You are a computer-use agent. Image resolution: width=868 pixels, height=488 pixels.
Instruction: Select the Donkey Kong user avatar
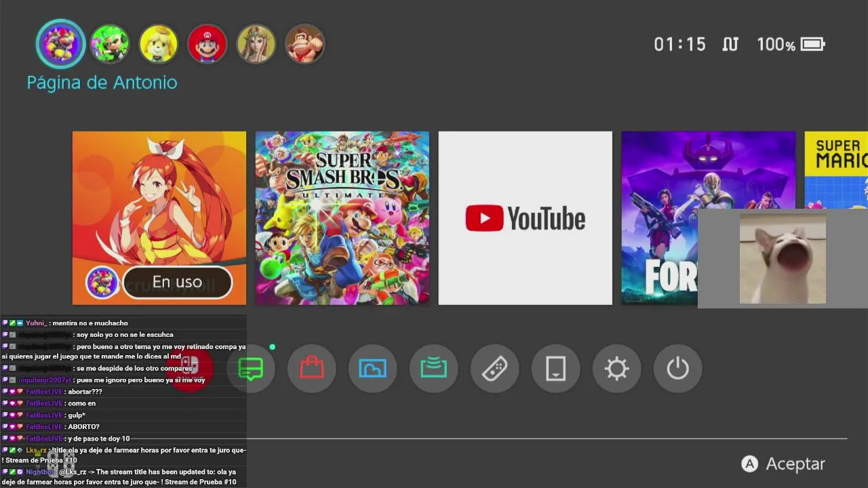pyautogui.click(x=304, y=44)
